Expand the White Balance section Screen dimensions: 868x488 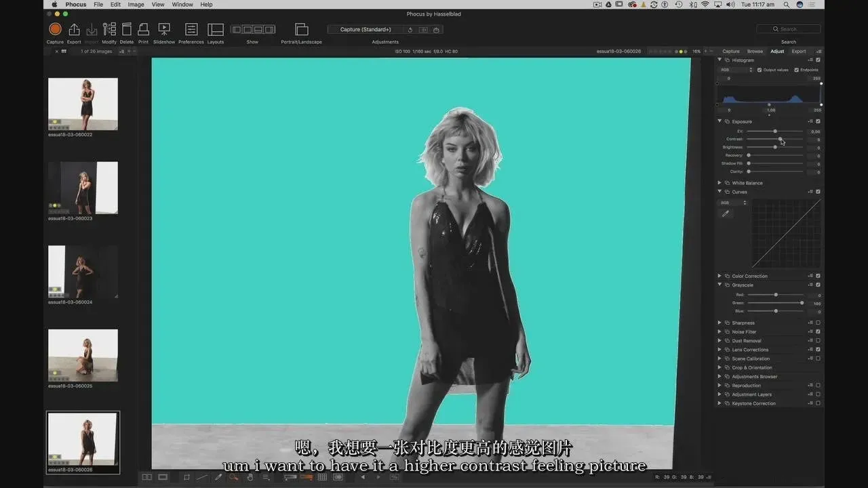tap(719, 183)
